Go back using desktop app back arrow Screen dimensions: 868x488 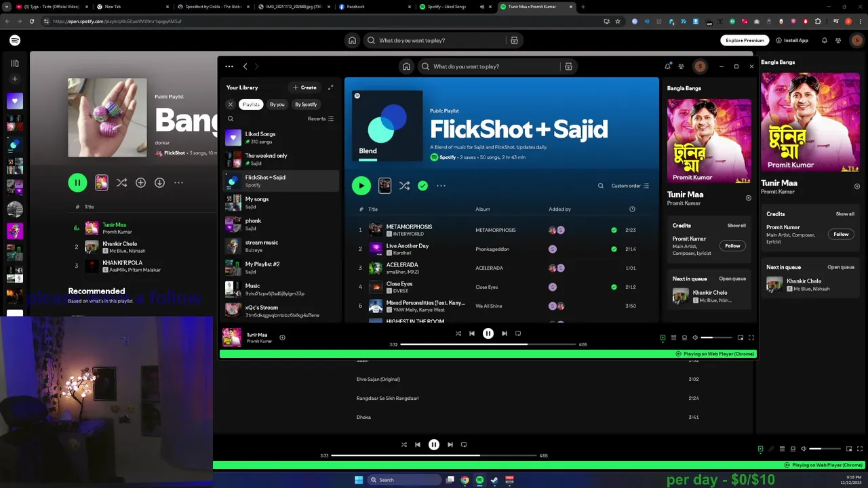click(245, 66)
